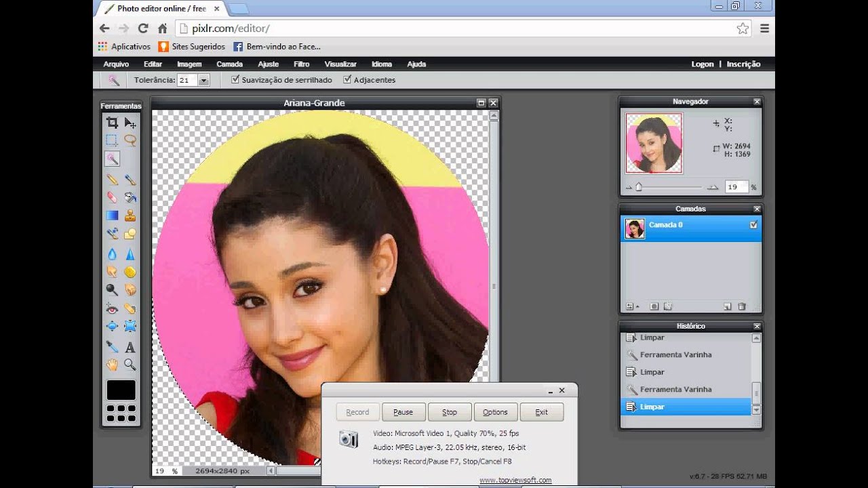Select the Smudge finger tool
Viewport: 868px width, 488px height.
tap(112, 272)
